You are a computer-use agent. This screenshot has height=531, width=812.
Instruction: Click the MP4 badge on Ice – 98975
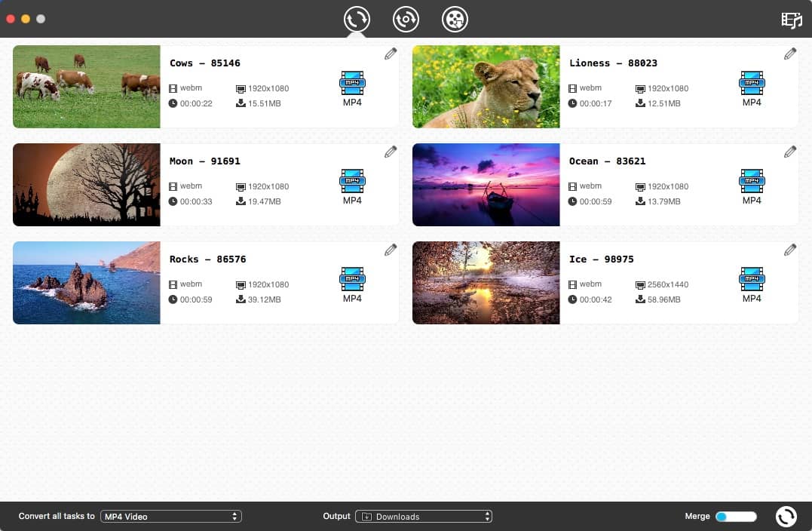coord(752,279)
